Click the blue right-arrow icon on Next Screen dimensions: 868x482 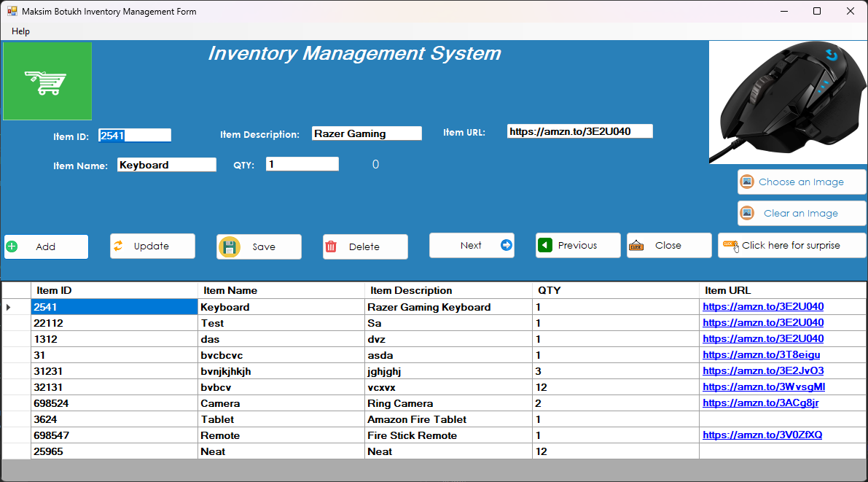click(507, 245)
